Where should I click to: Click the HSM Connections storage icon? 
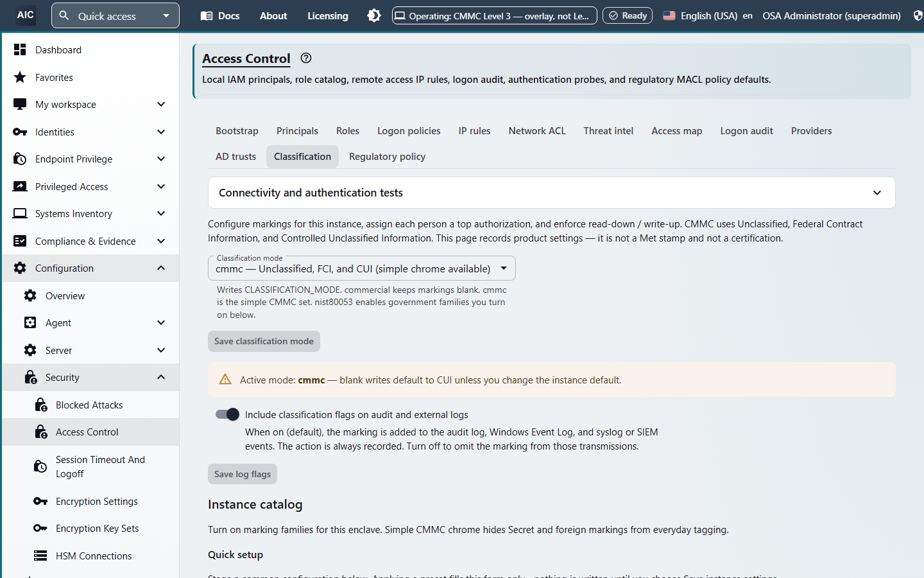point(40,556)
